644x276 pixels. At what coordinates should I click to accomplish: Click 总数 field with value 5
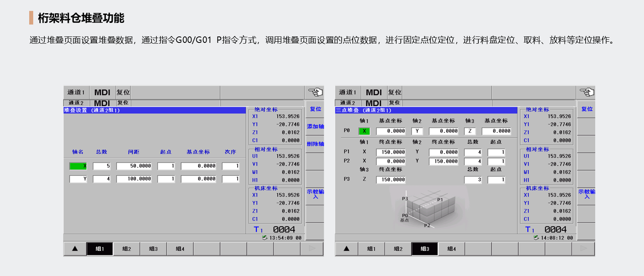pos(102,166)
